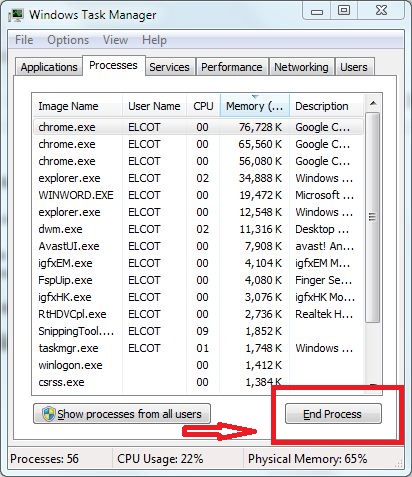Sort by Memory column header

click(x=255, y=106)
